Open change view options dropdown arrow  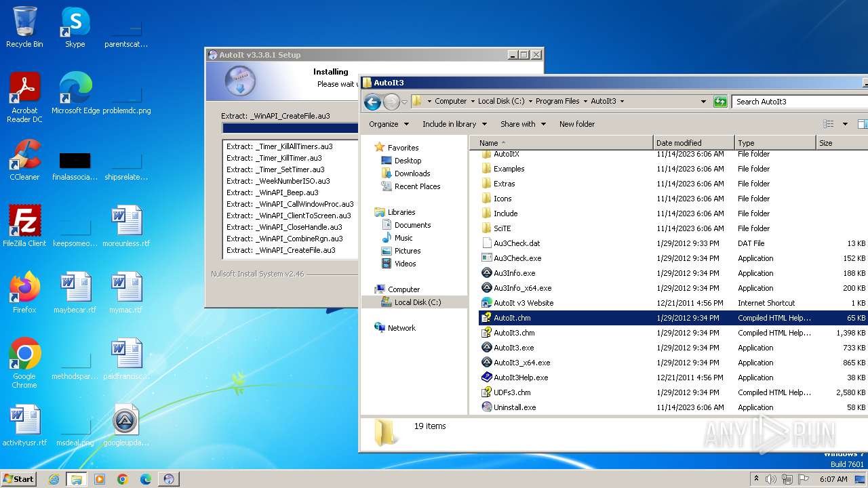[845, 124]
